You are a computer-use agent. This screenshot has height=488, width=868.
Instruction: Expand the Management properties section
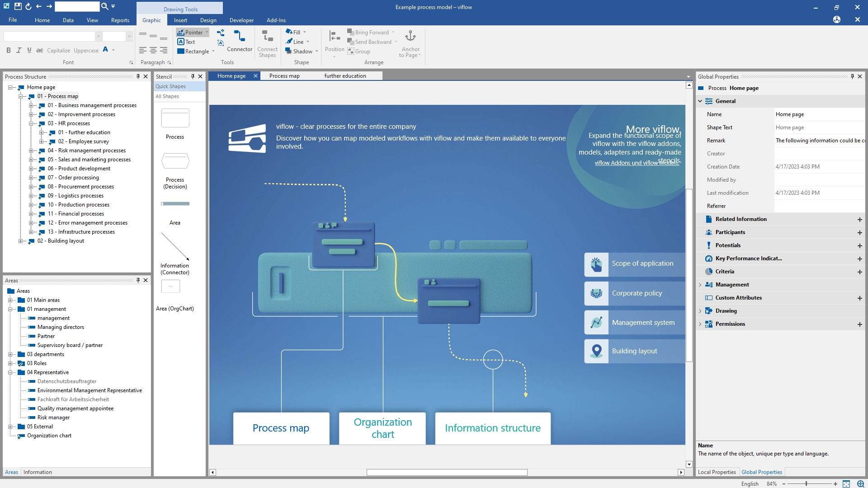pos(700,285)
